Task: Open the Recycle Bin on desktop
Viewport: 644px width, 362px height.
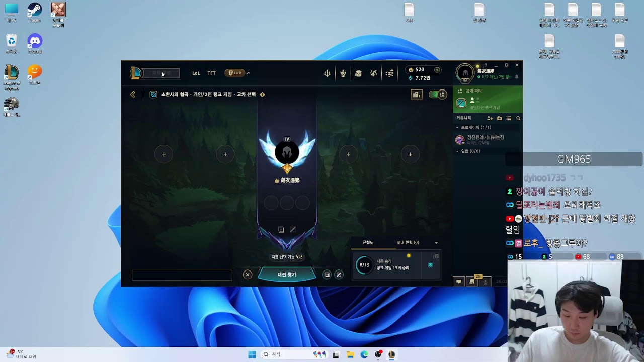Action: click(12, 44)
